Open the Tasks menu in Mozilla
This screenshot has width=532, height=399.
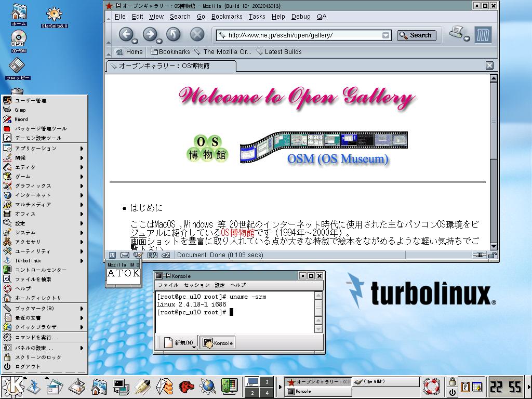[257, 17]
